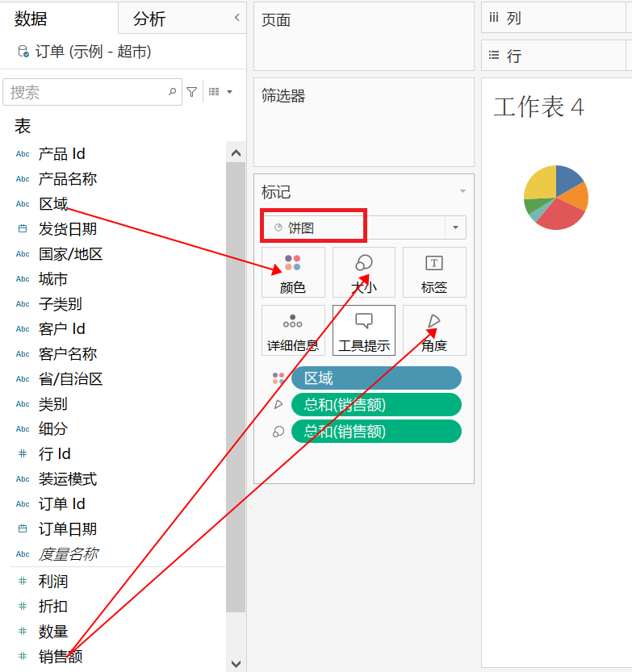This screenshot has width=632, height=672.
Task: Select the 类别 field
Action: tap(53, 403)
